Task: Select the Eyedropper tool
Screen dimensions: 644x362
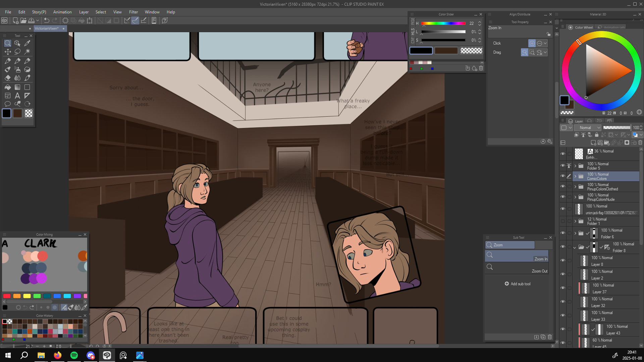Action: point(27,43)
